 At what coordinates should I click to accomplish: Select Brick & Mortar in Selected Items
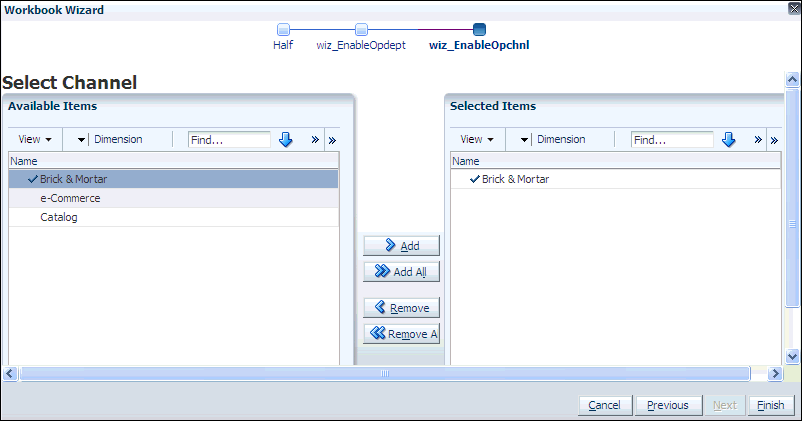(615, 179)
